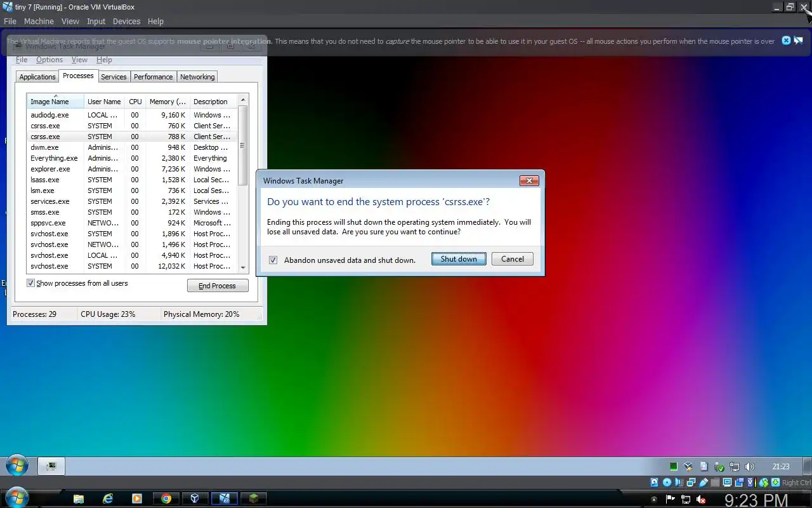Switch to the Performance tab
The width and height of the screenshot is (812, 508).
point(153,77)
